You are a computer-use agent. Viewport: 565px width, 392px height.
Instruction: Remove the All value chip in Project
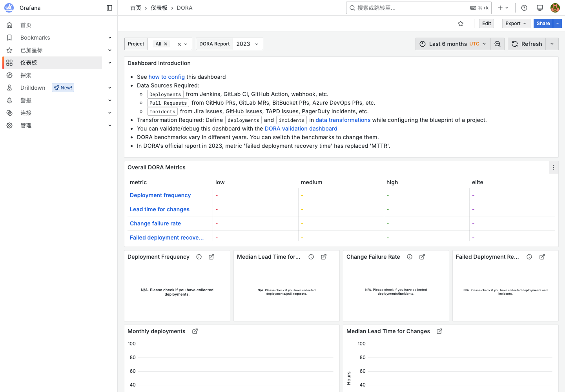166,44
